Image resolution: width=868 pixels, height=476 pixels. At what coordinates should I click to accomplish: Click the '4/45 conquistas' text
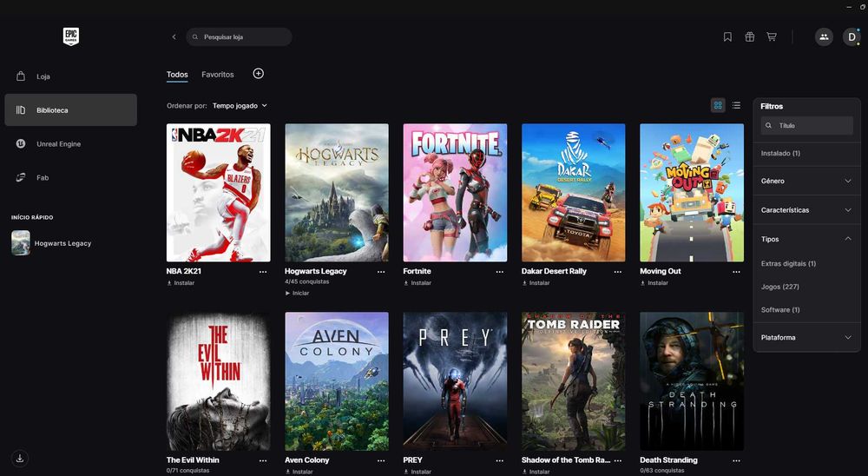point(306,281)
